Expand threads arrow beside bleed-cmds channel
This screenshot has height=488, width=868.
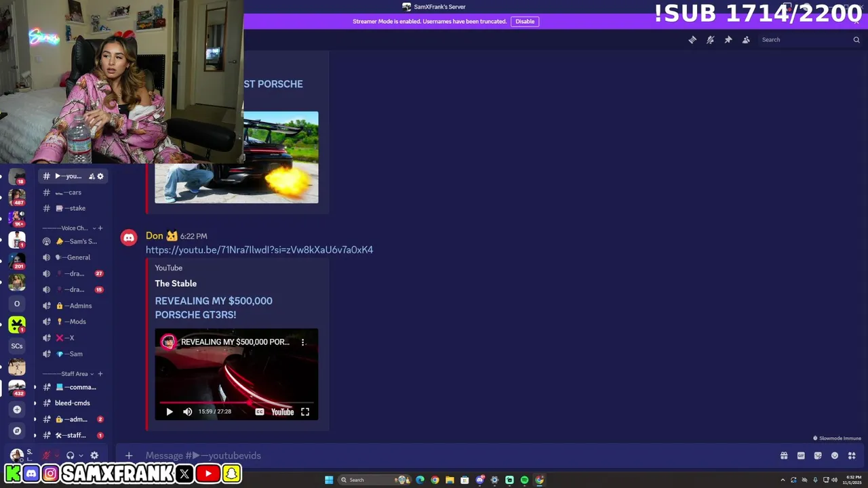tap(35, 403)
